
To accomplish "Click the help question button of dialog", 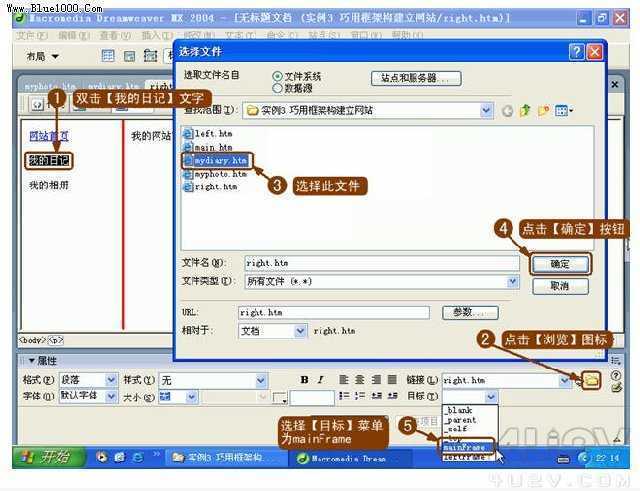I will [576, 52].
